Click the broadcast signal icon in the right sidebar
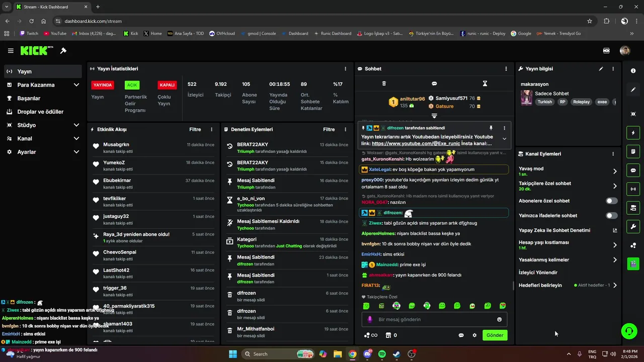This screenshot has height=362, width=644. click(633, 189)
